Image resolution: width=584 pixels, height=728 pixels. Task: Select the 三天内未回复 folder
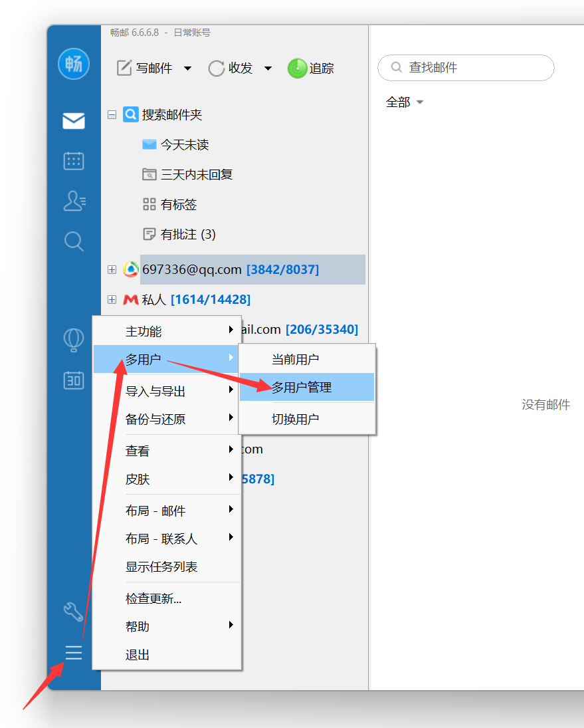pos(187,175)
